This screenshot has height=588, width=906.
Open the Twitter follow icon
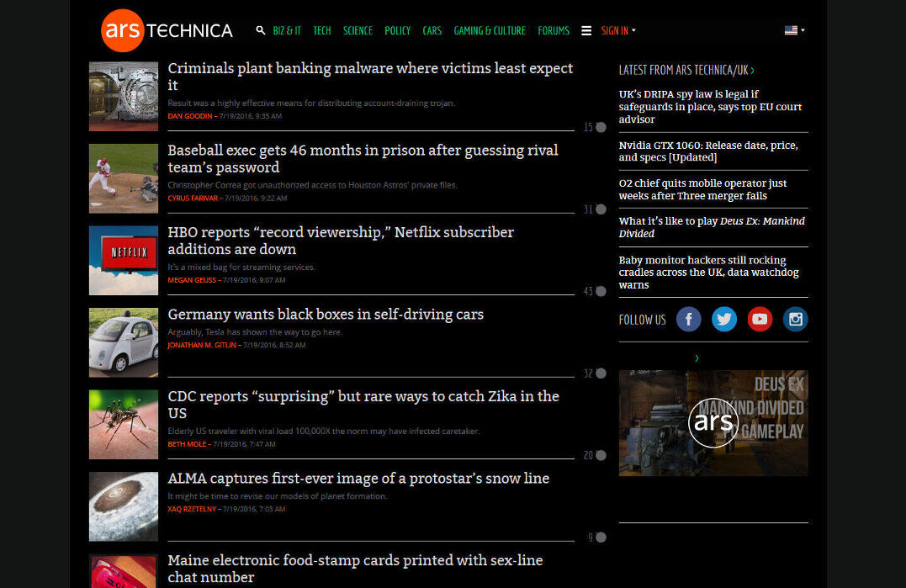[x=723, y=319]
